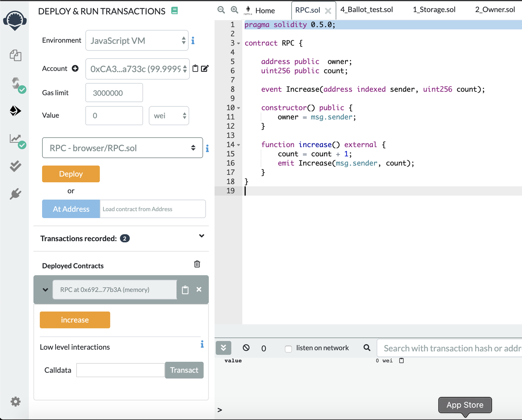Enable the listen on network checkbox

pyautogui.click(x=288, y=349)
